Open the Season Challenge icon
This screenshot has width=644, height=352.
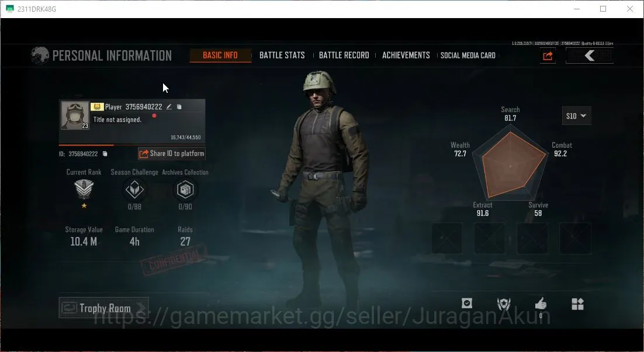pos(134,190)
